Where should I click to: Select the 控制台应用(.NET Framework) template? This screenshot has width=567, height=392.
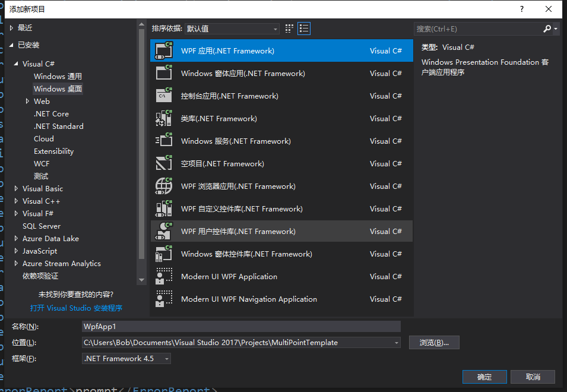pos(249,96)
